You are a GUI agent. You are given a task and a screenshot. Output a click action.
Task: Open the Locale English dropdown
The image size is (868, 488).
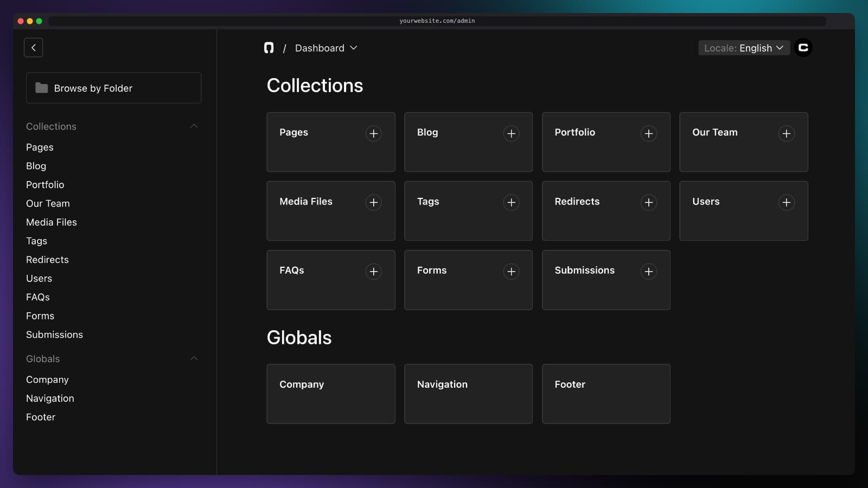744,48
